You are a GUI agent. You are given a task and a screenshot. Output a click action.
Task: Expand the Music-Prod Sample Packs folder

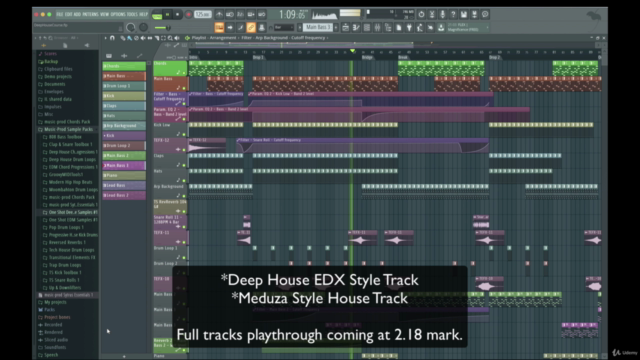(68, 129)
